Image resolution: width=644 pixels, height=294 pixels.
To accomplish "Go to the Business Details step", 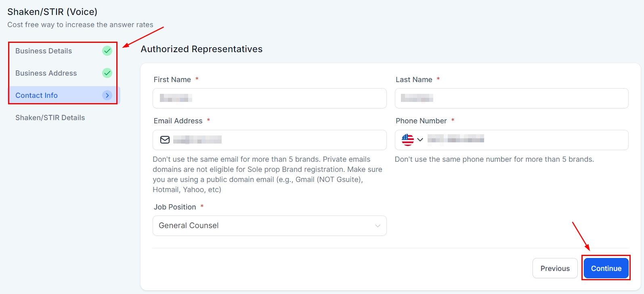I will click(x=44, y=51).
